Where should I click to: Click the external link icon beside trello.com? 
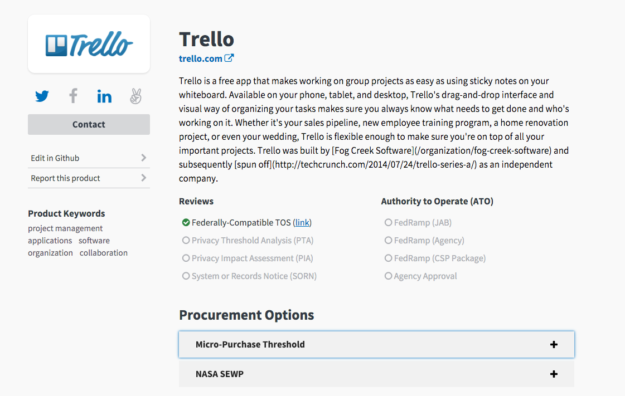(229, 58)
